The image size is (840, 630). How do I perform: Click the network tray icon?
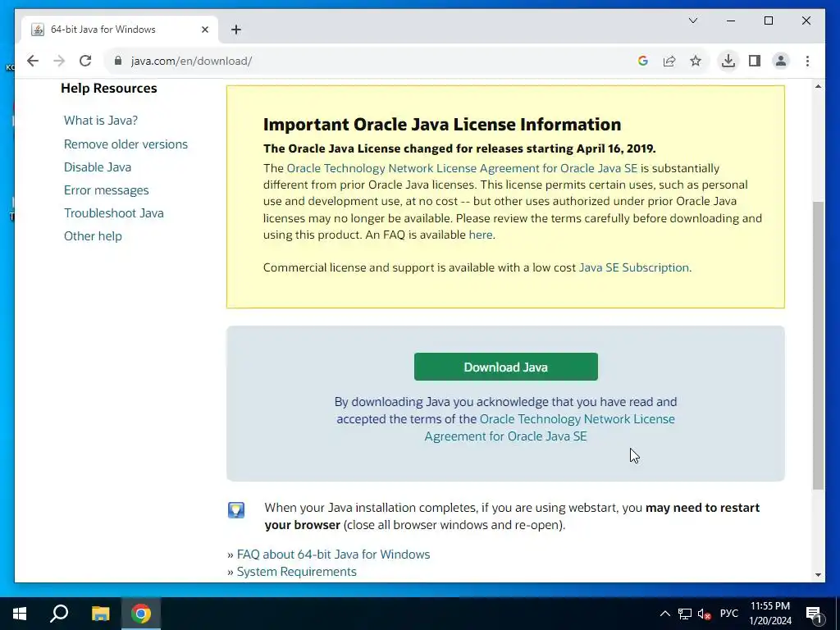[685, 614]
